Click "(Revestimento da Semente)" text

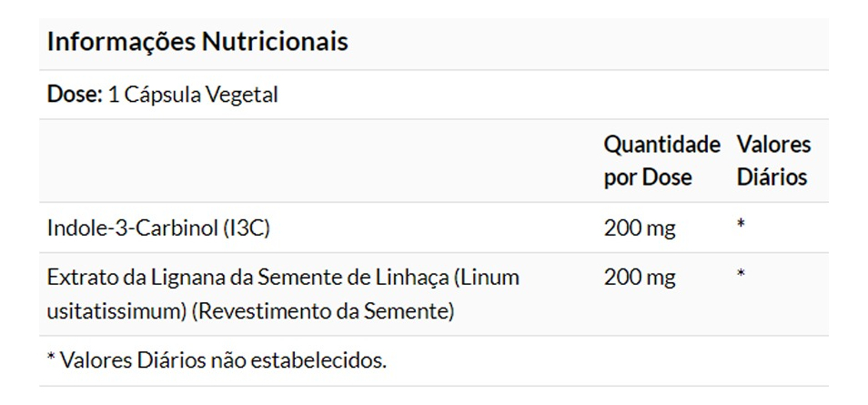(323, 311)
